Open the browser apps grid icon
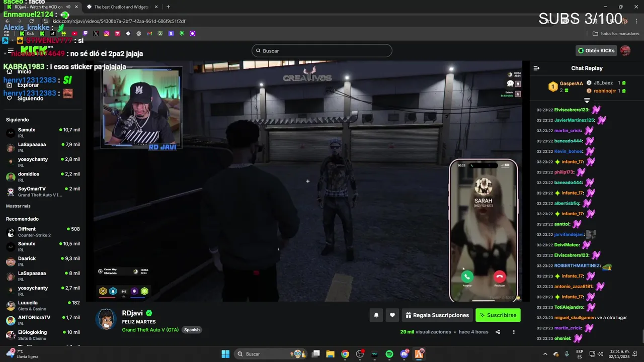Screen dimensions: 644x362 point(7,34)
